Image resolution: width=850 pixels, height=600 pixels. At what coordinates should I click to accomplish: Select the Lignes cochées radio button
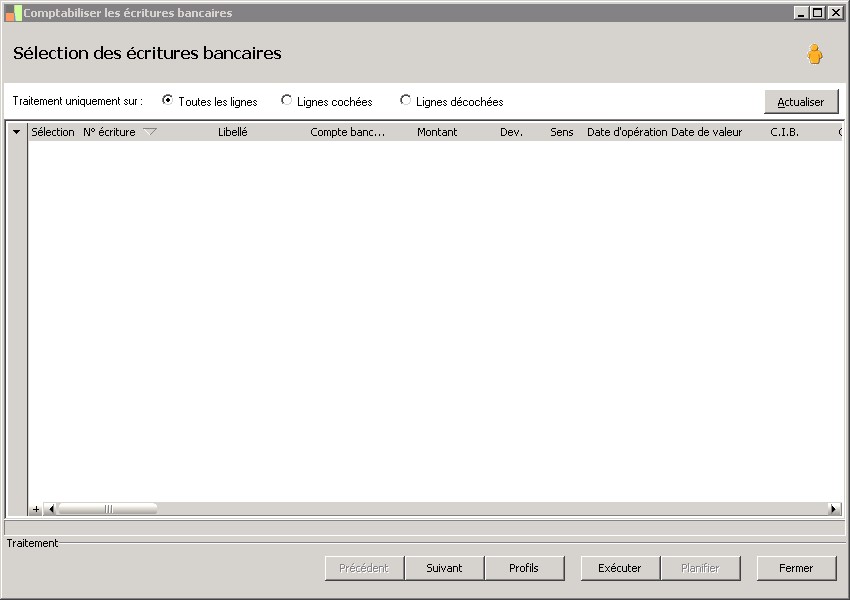286,100
